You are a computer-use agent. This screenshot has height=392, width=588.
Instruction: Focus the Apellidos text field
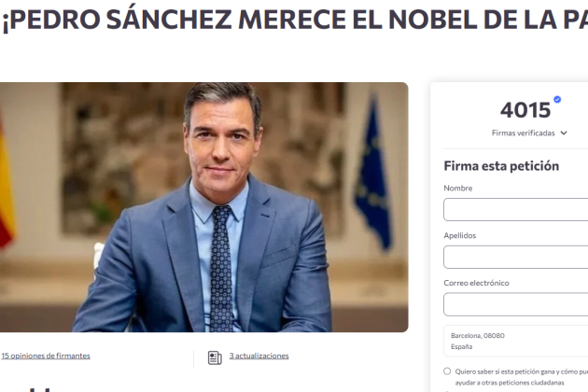tap(515, 257)
